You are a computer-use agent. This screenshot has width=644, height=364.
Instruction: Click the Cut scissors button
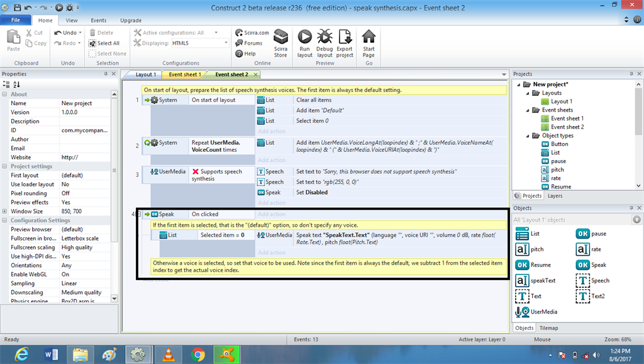point(35,33)
